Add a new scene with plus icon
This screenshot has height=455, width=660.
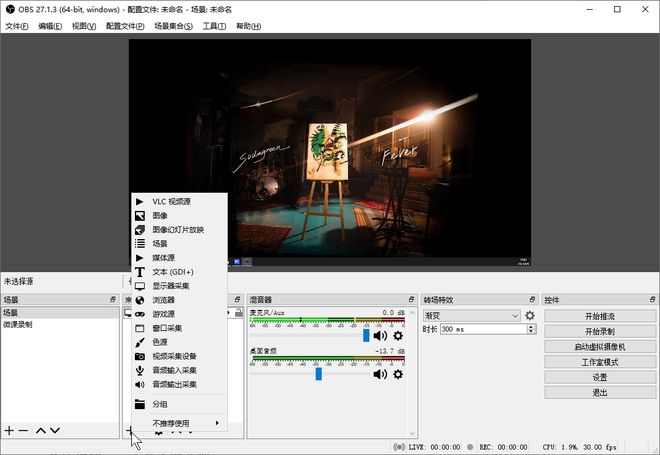(9, 430)
